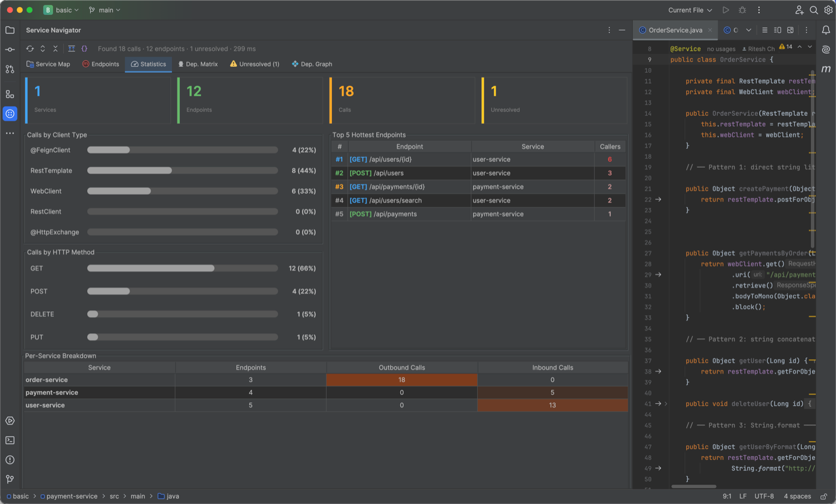
Task: Select the Statistics tab
Action: pyautogui.click(x=148, y=64)
